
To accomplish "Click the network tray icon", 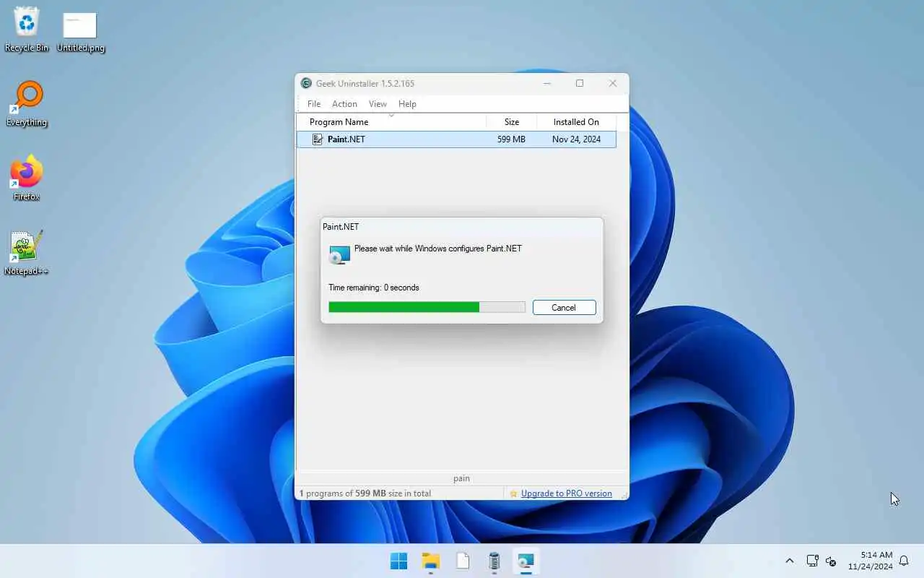I will coord(812,561).
